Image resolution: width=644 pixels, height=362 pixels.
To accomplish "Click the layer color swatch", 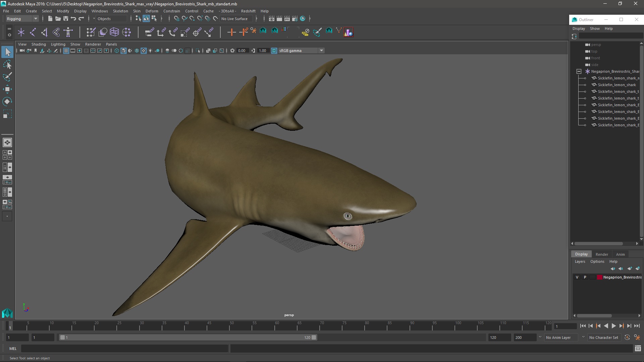I will click(x=600, y=277).
